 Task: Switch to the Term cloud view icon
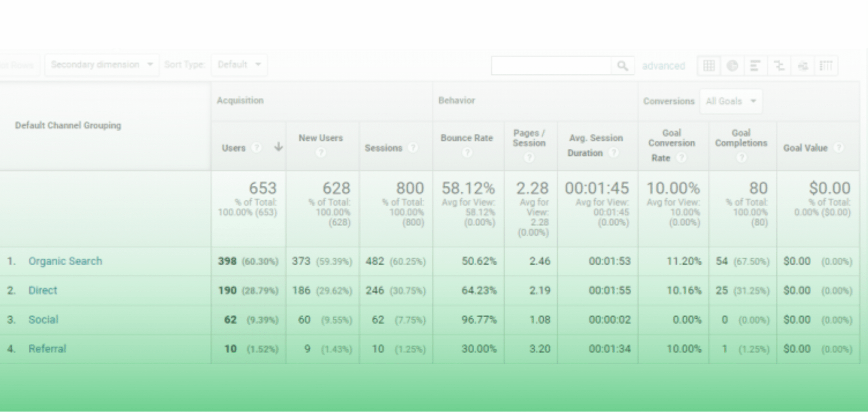[x=803, y=66]
